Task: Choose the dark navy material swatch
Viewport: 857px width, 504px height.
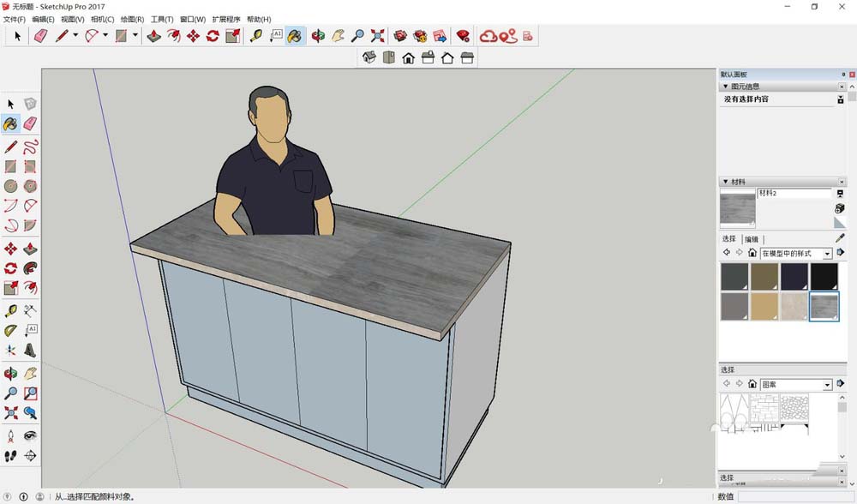Action: click(x=794, y=276)
